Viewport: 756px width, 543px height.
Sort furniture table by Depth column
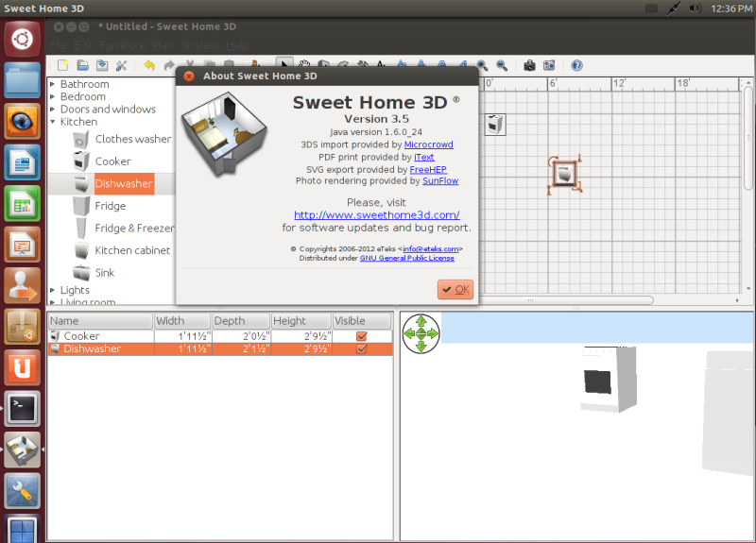pos(241,321)
